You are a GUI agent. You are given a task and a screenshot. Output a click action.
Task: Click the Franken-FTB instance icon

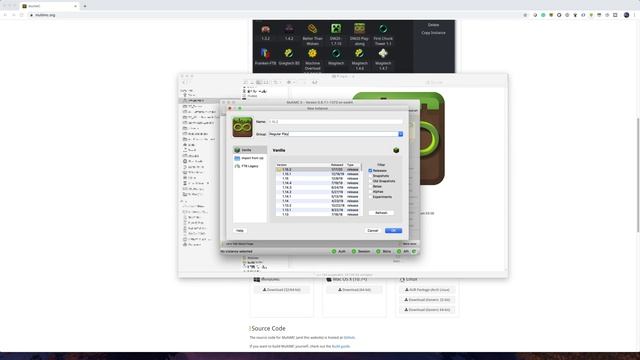pyautogui.click(x=266, y=53)
